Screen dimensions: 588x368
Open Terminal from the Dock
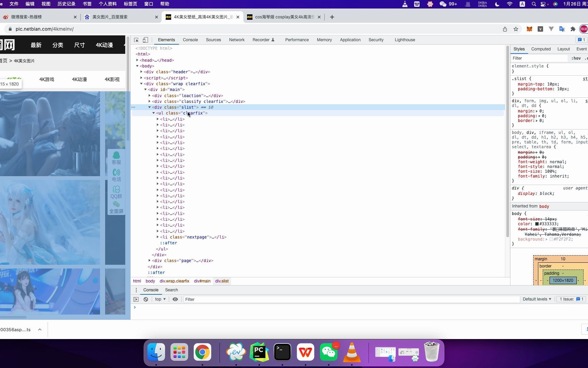click(282, 352)
